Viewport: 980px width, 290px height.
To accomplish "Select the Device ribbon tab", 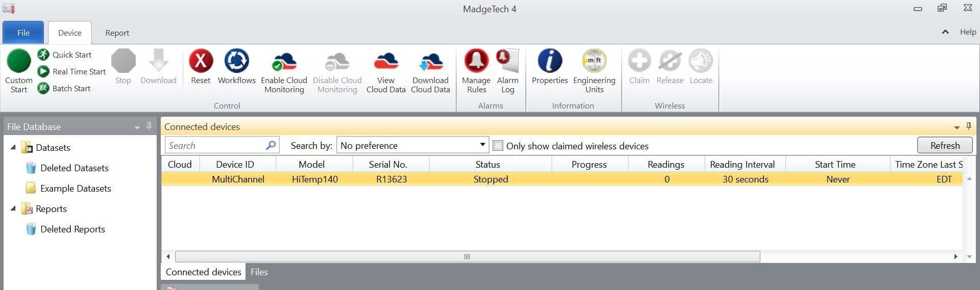I will (x=70, y=33).
